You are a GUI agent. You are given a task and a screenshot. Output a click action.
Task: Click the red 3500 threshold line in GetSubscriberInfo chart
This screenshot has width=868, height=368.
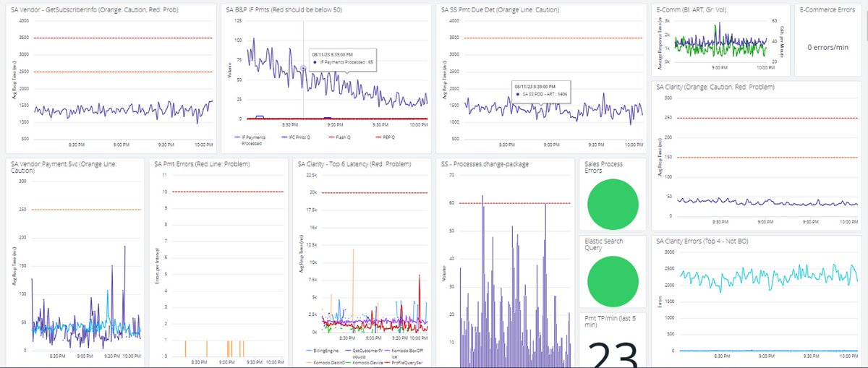pyautogui.click(x=123, y=38)
